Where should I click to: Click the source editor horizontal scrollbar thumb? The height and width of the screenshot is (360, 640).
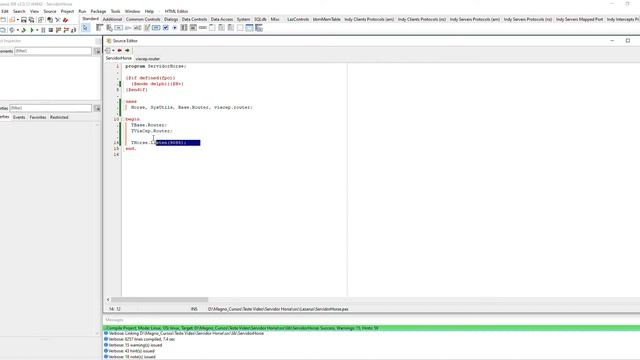click(x=160, y=300)
